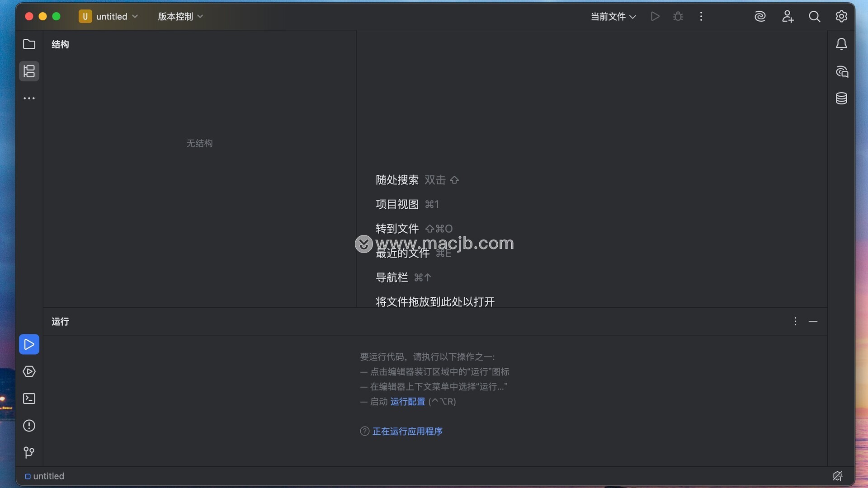Toggle the AI completion status bar icon

click(837, 476)
